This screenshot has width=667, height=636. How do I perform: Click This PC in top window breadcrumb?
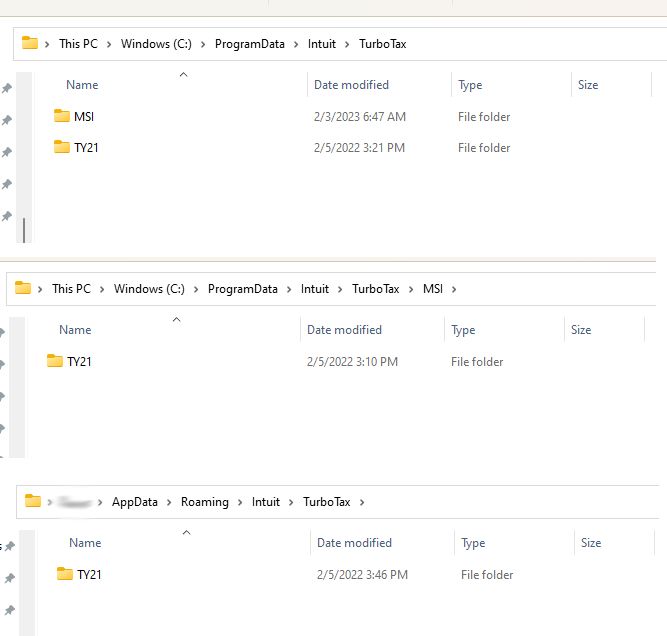click(78, 44)
